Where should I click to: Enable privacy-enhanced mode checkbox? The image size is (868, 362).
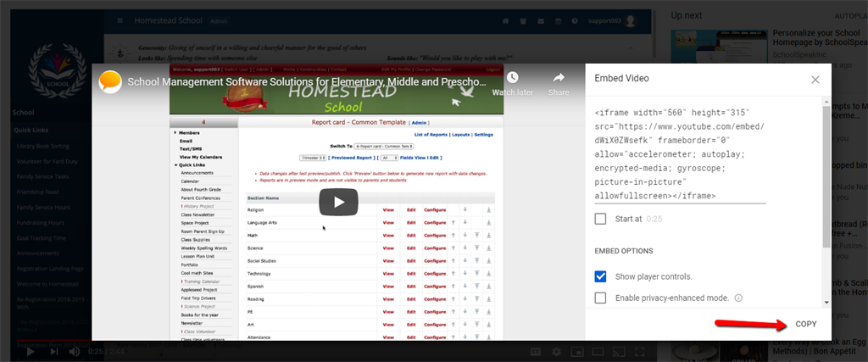point(600,298)
